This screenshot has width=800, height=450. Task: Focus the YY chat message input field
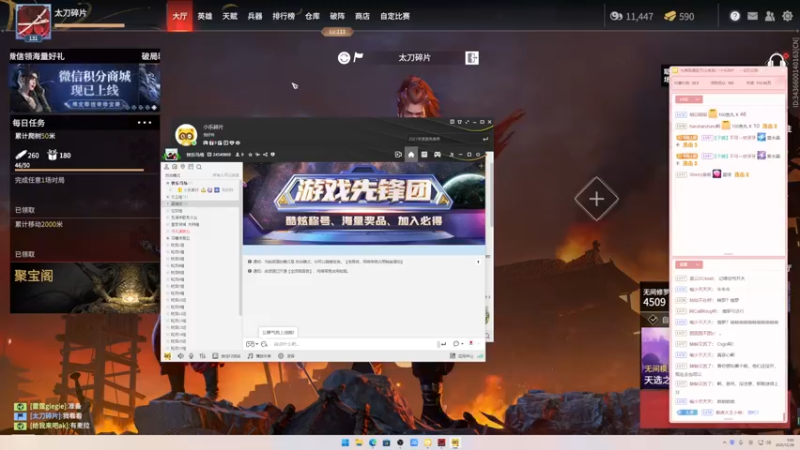coord(352,344)
